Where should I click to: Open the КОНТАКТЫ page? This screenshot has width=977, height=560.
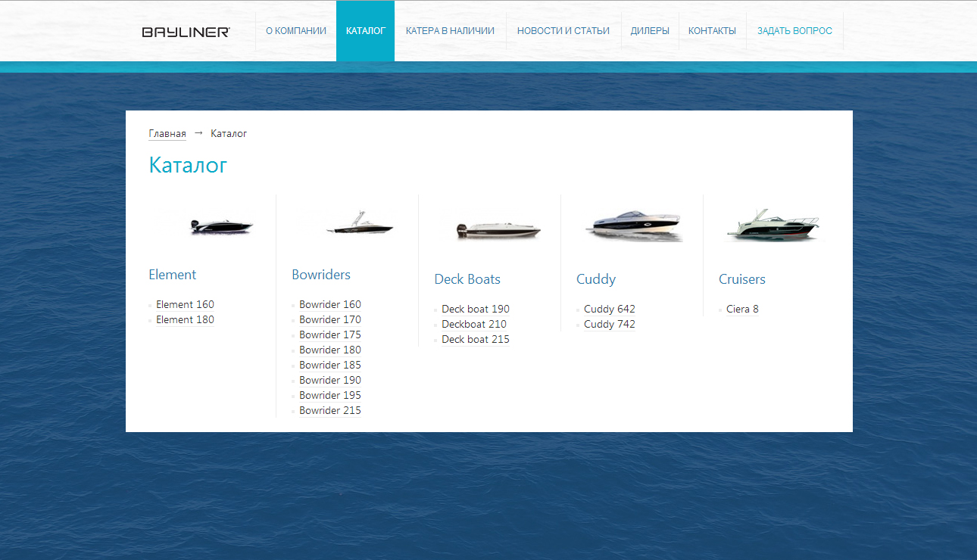[x=712, y=31]
